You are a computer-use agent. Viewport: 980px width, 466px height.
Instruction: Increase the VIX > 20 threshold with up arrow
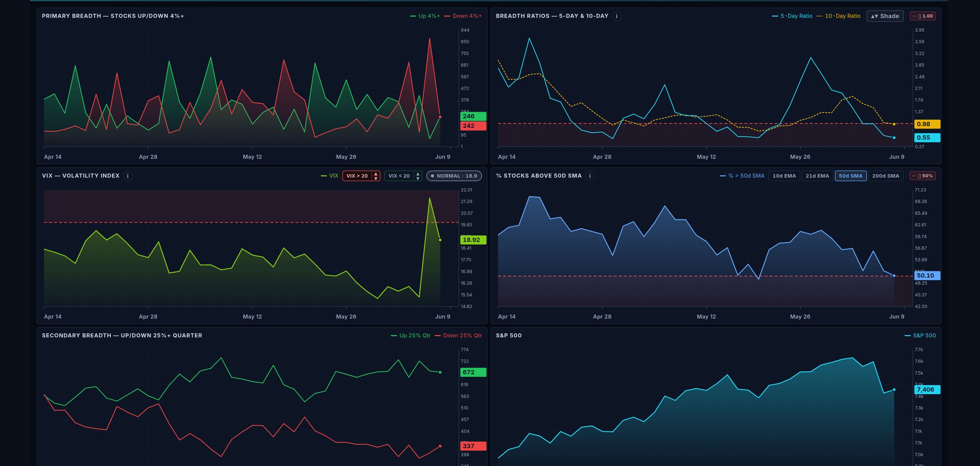[376, 174]
